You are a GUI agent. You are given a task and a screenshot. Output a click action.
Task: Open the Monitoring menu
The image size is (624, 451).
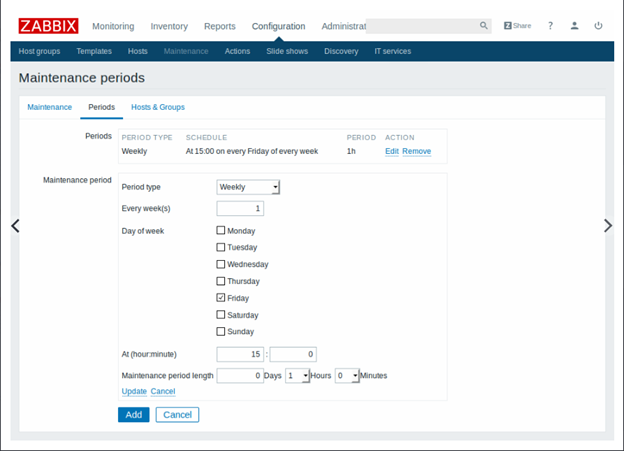point(113,26)
